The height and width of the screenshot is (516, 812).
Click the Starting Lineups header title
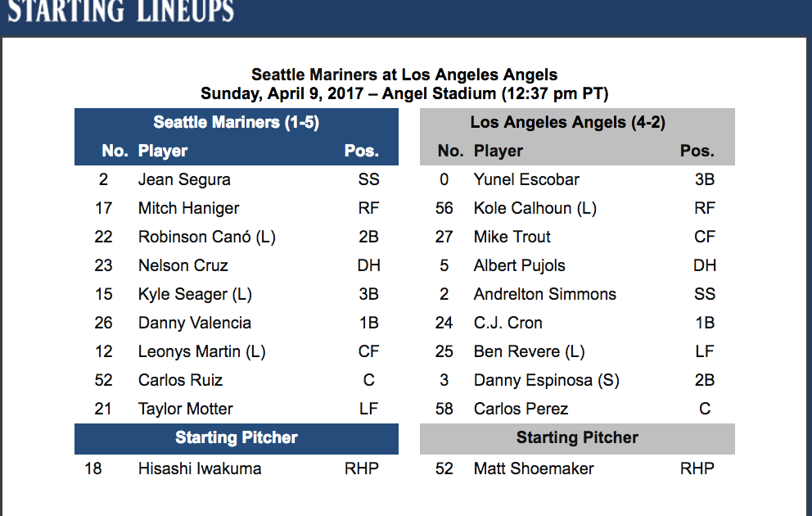pyautogui.click(x=120, y=11)
